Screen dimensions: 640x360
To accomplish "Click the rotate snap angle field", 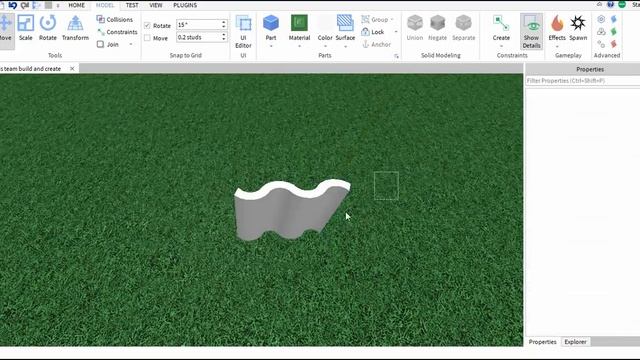I will (x=198, y=24).
